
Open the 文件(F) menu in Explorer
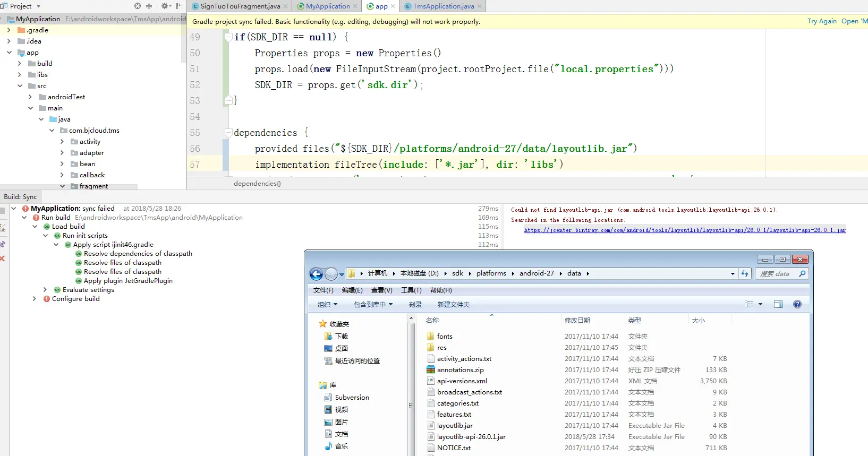point(323,290)
